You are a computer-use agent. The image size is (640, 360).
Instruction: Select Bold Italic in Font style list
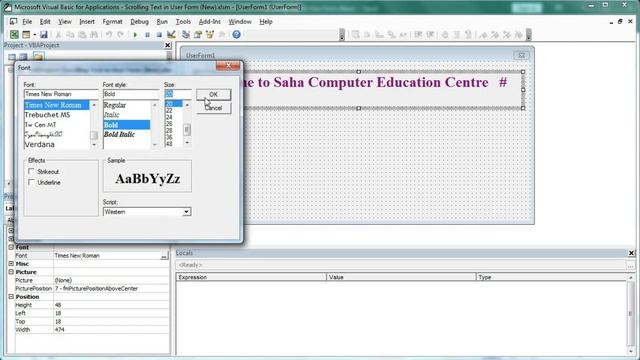[x=119, y=134]
